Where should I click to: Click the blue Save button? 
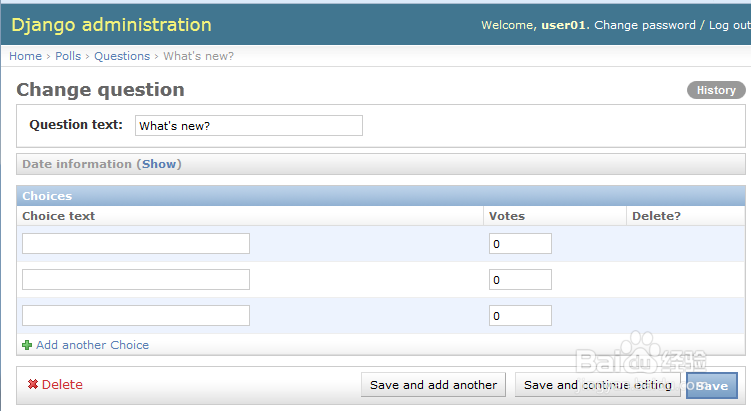(712, 385)
